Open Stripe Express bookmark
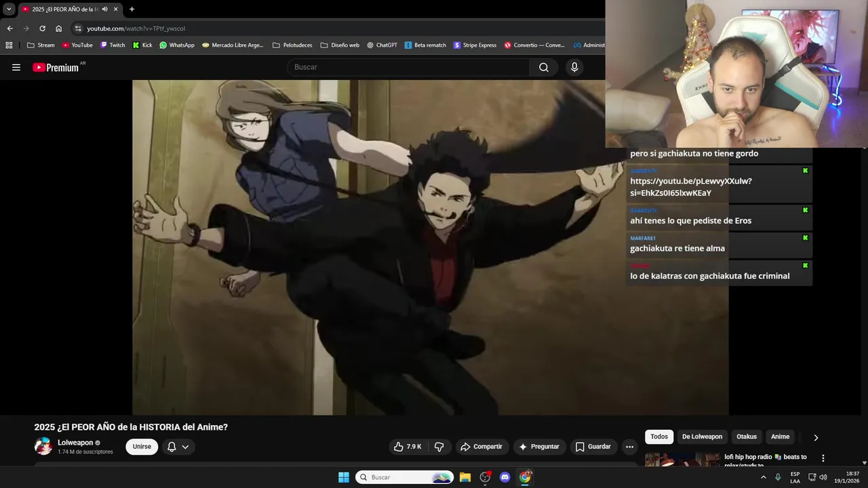The image size is (868, 488). pyautogui.click(x=475, y=45)
